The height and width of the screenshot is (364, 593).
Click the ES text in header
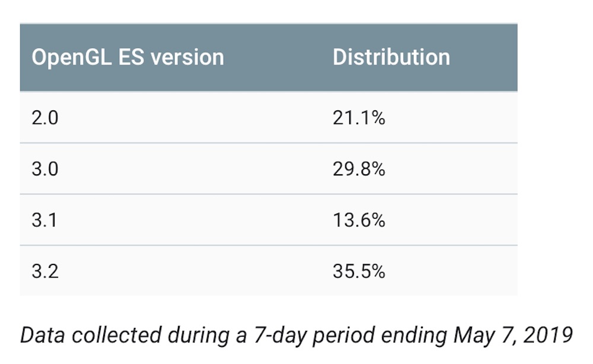pyautogui.click(x=131, y=58)
